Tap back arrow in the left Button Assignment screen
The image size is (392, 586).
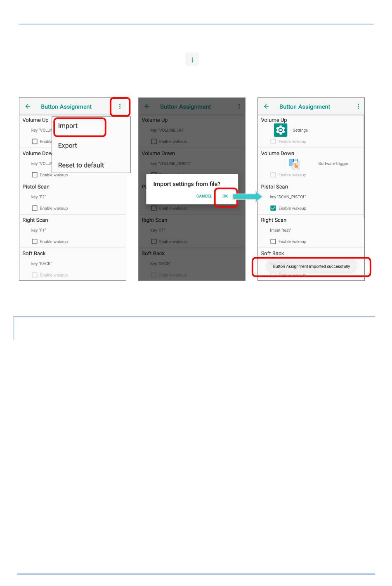tap(28, 107)
